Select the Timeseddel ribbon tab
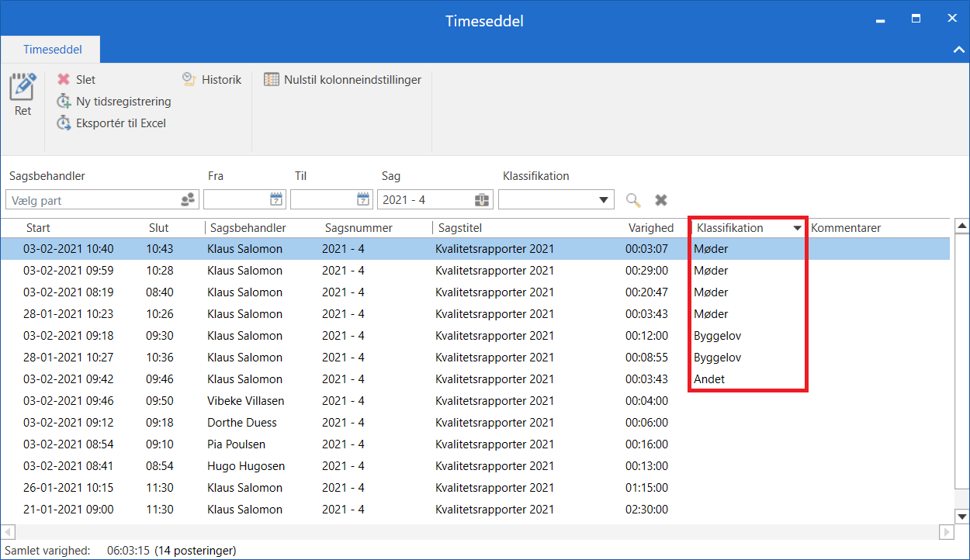The image size is (970, 560). (x=52, y=50)
